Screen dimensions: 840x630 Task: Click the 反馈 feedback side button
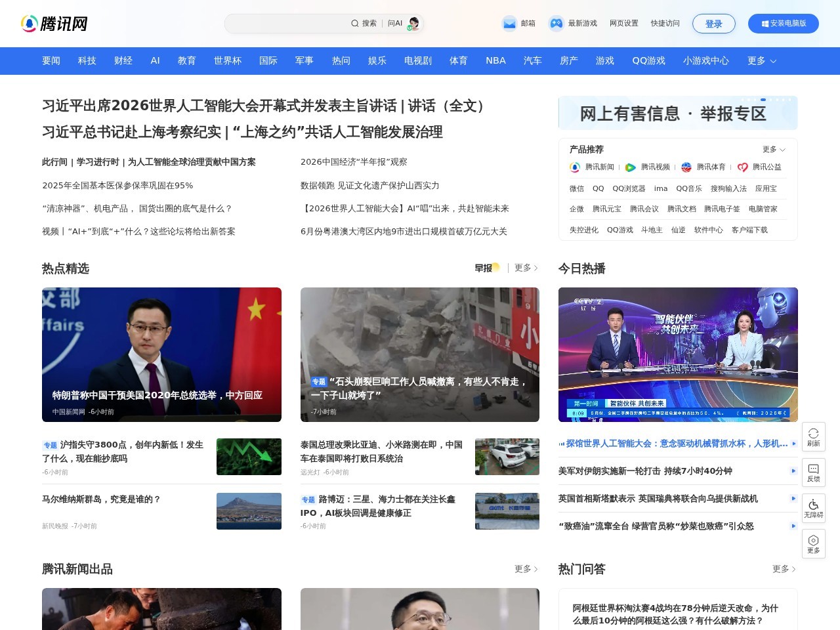click(814, 472)
